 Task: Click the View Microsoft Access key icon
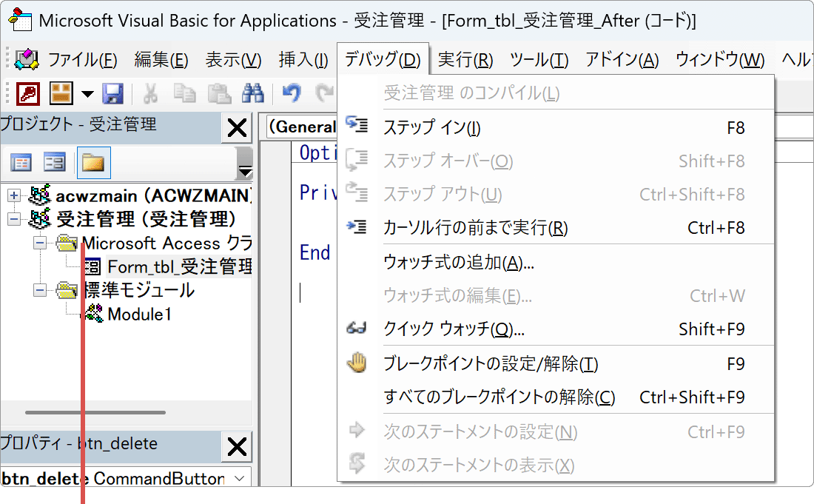(28, 93)
